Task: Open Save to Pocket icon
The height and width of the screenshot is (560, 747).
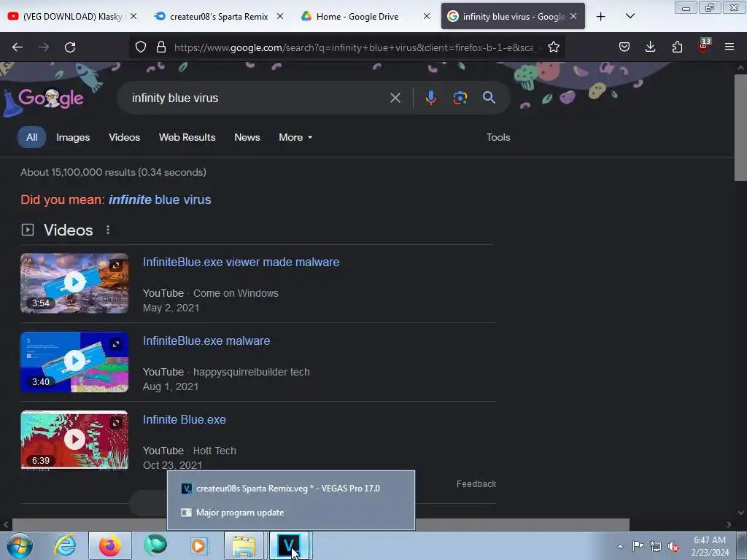Action: 624,47
